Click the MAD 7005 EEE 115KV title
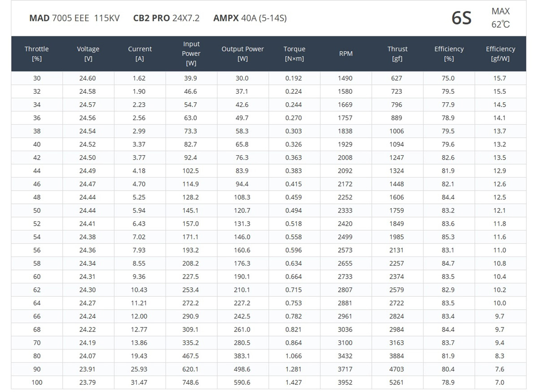This screenshot has height=392, width=538. 74,18
